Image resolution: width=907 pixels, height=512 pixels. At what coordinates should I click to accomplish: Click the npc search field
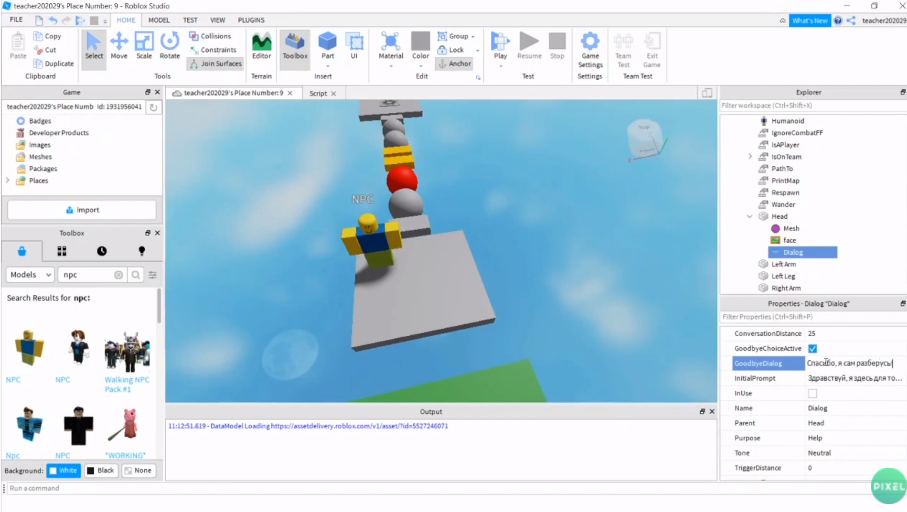(86, 275)
